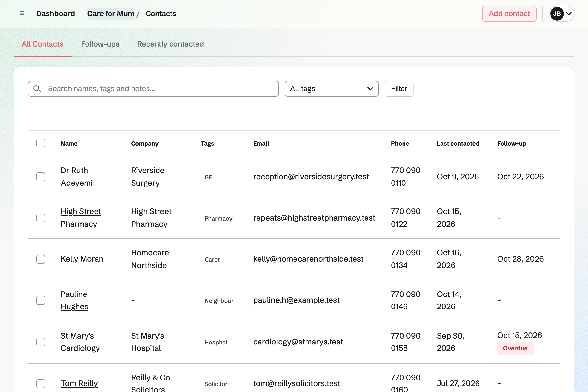Image resolution: width=588 pixels, height=392 pixels.
Task: Open the High Street Pharmacy contact link
Action: click(81, 218)
